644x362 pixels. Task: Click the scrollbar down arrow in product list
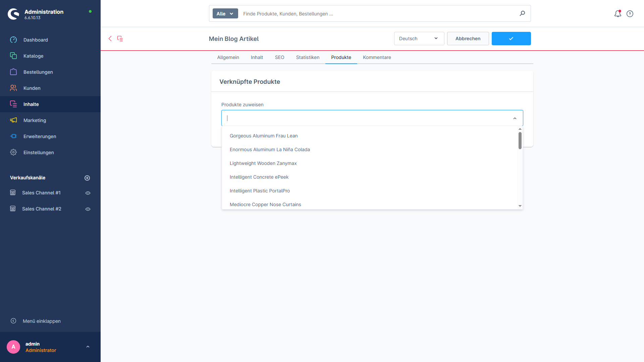(x=520, y=206)
